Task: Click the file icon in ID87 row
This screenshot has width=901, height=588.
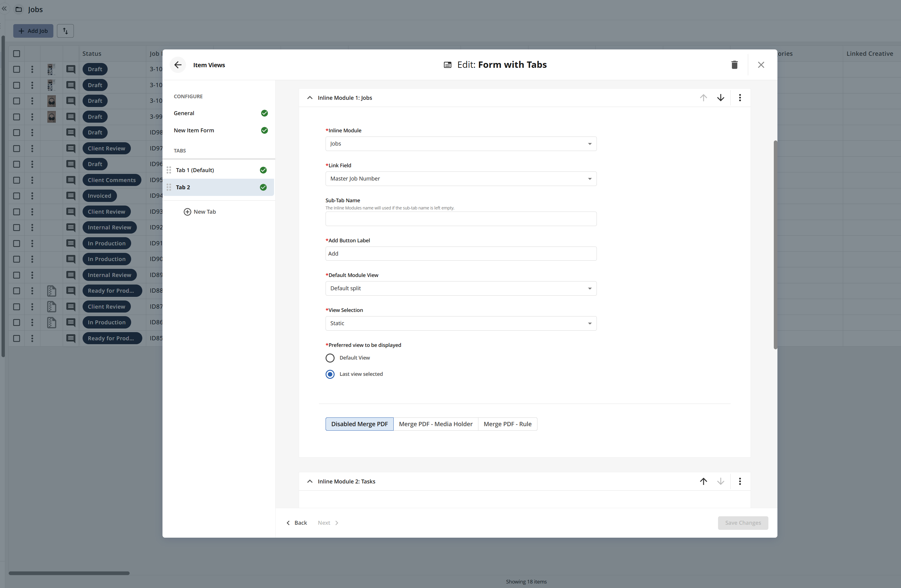Action: click(x=52, y=307)
